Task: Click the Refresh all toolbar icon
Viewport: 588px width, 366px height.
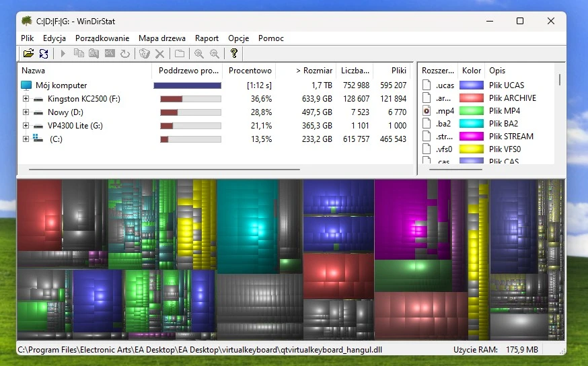Action: 44,54
